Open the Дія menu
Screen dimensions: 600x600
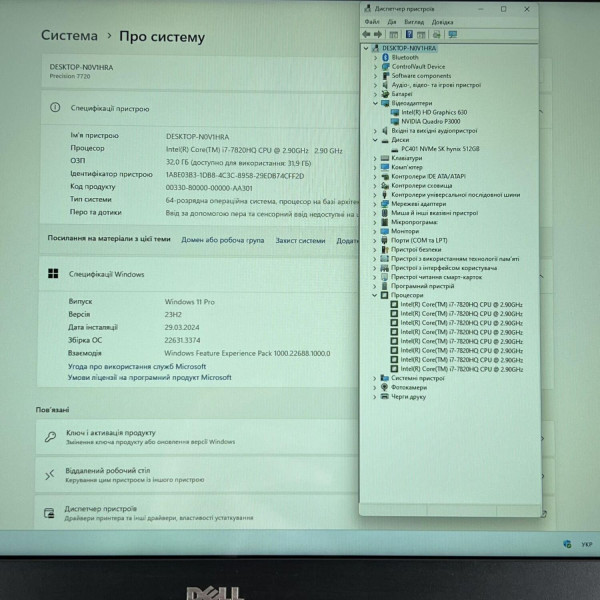(392, 22)
